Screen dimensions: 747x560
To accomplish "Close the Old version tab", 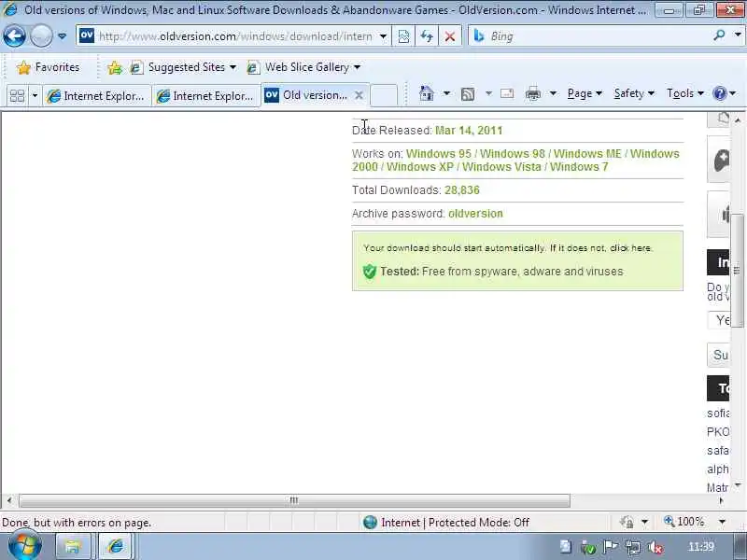I will [359, 95].
